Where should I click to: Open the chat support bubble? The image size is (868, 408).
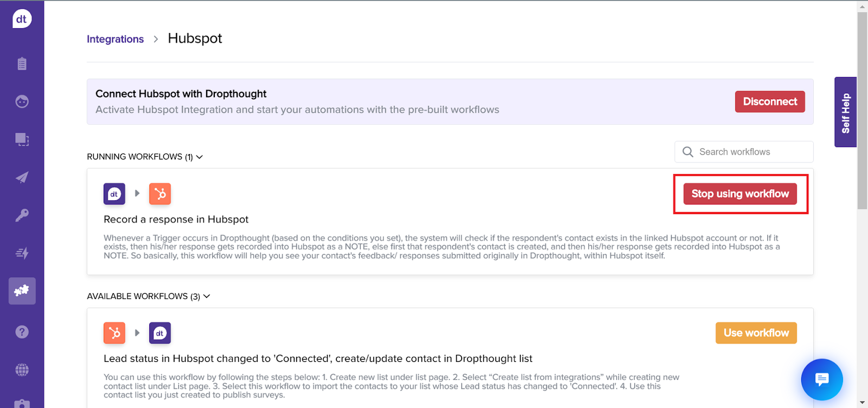(821, 379)
